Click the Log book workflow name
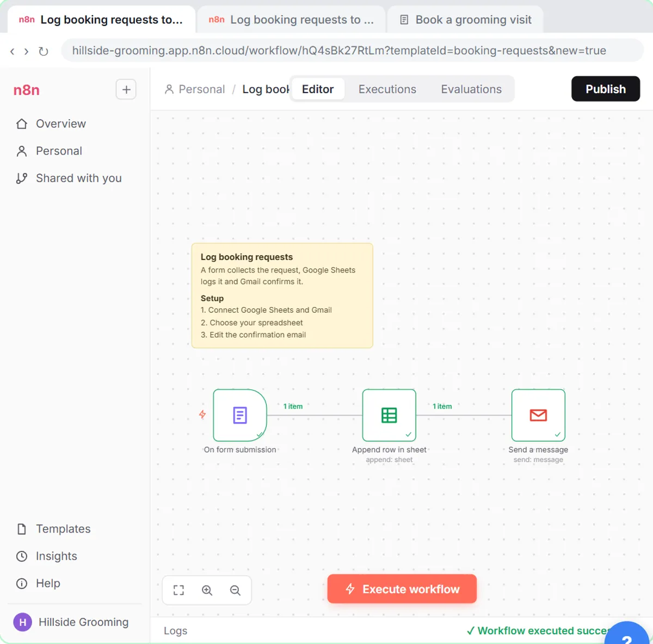Screen dimensions: 653x644 [x=266, y=89]
